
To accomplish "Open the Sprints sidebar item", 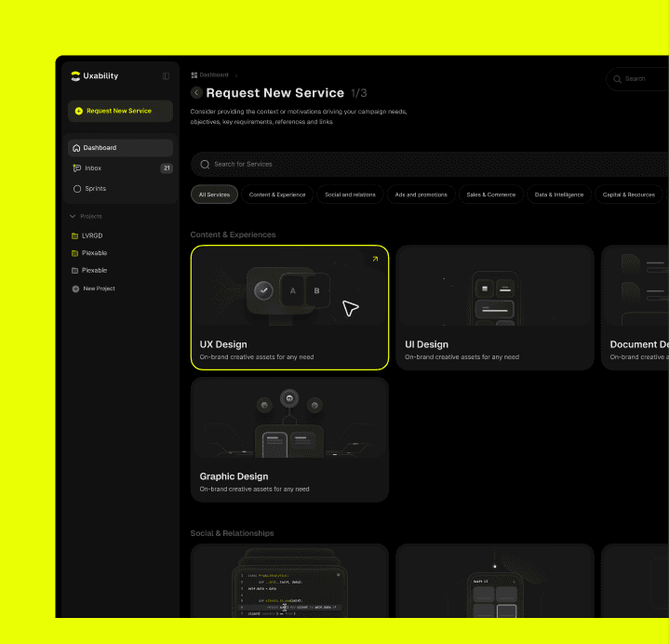I will pyautogui.click(x=120, y=189).
